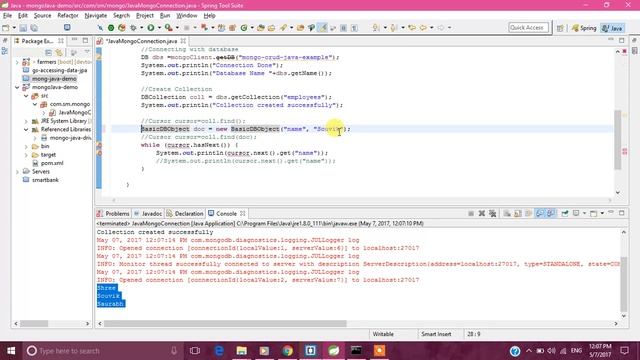Open the Window menu
The image size is (640, 360).
[x=187, y=16]
